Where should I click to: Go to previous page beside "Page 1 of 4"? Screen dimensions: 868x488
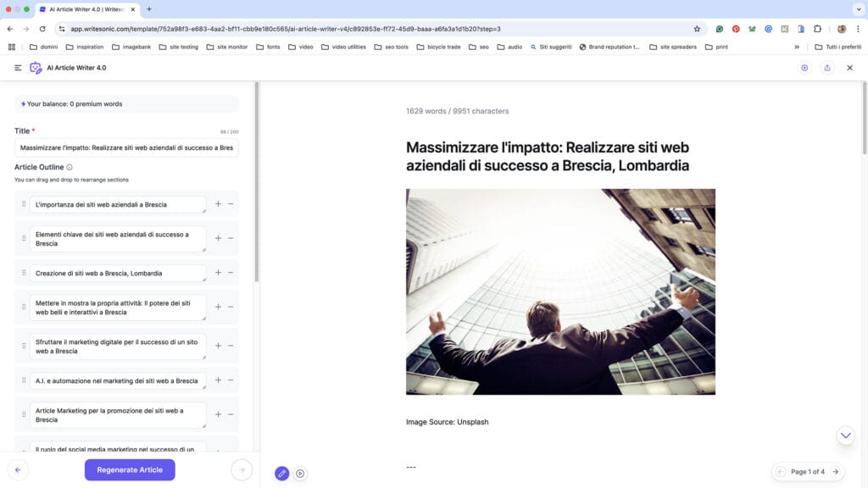click(781, 472)
